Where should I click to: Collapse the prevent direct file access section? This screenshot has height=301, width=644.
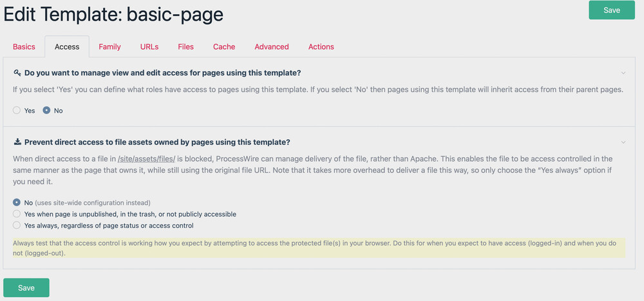(623, 142)
